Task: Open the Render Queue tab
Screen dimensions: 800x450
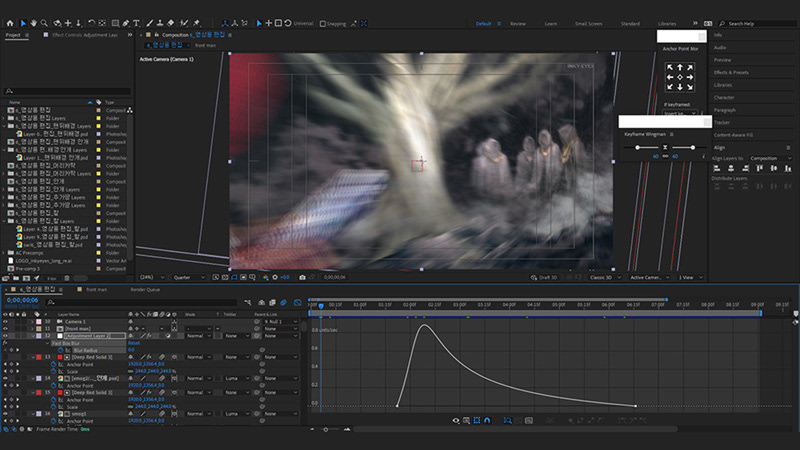Action: pos(144,289)
